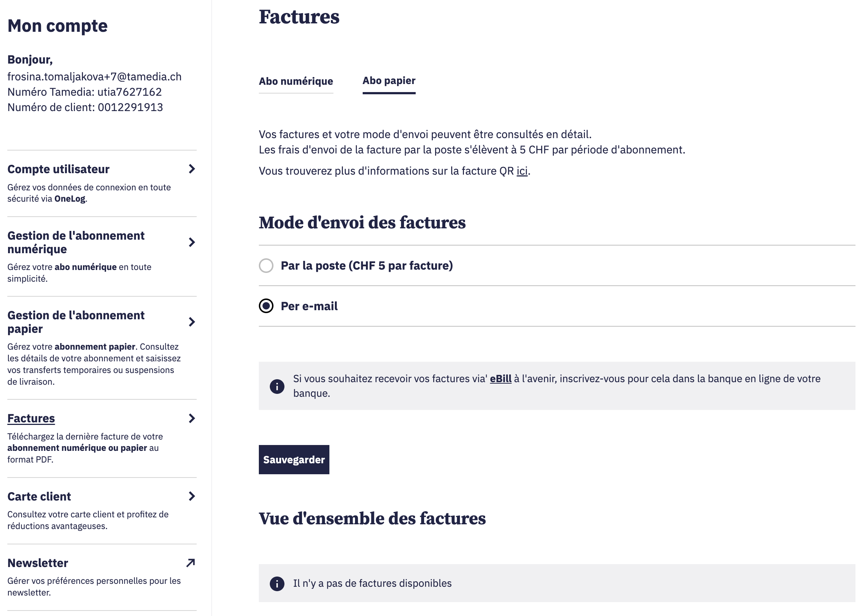Open the Factures link in sidebar
The width and height of the screenshot is (865, 616).
click(x=31, y=418)
